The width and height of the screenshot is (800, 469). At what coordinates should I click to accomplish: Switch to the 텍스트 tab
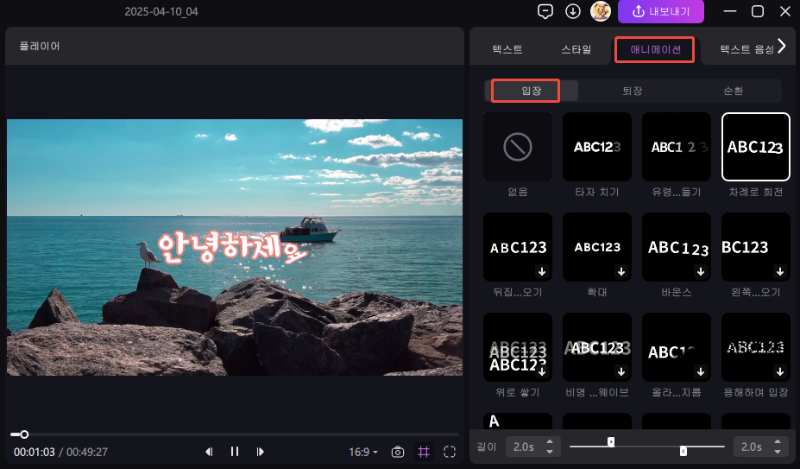coord(507,50)
